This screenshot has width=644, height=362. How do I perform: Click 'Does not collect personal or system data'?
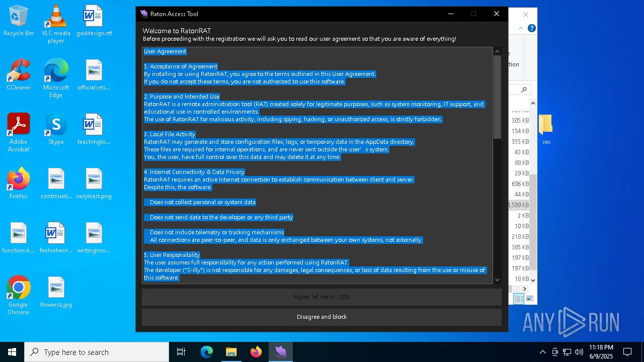pos(203,202)
